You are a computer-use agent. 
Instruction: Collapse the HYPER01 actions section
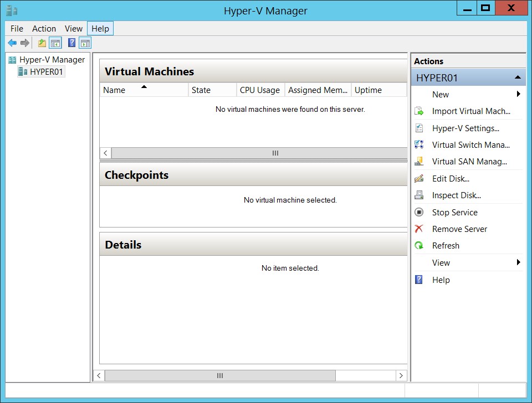click(x=518, y=77)
